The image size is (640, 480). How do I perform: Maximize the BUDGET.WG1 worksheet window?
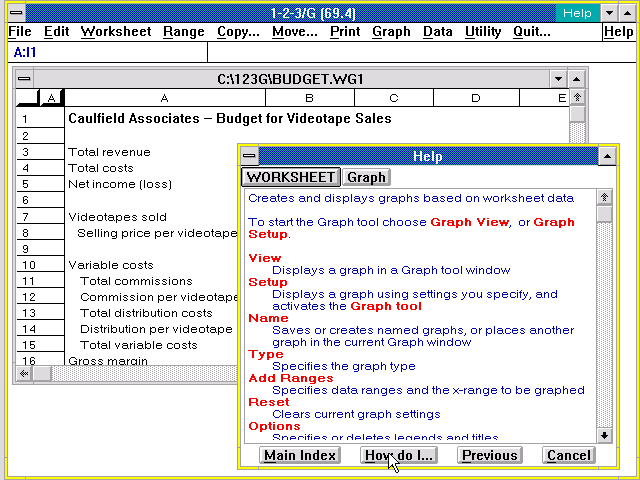point(576,78)
